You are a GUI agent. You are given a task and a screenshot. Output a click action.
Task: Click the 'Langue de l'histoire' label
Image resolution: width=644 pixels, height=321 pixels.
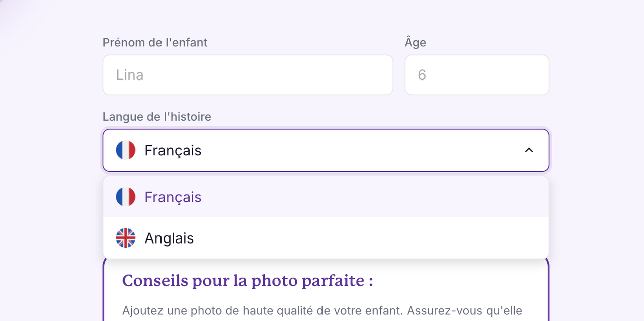click(x=157, y=117)
